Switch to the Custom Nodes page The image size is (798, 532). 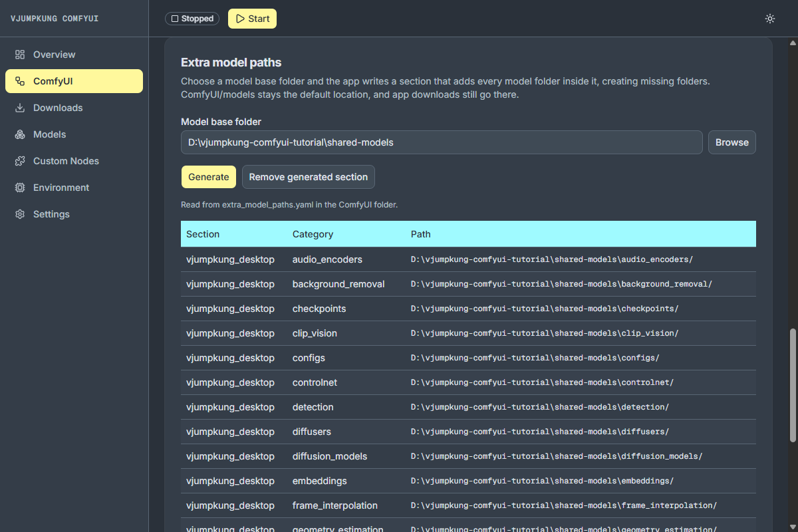pos(74,161)
